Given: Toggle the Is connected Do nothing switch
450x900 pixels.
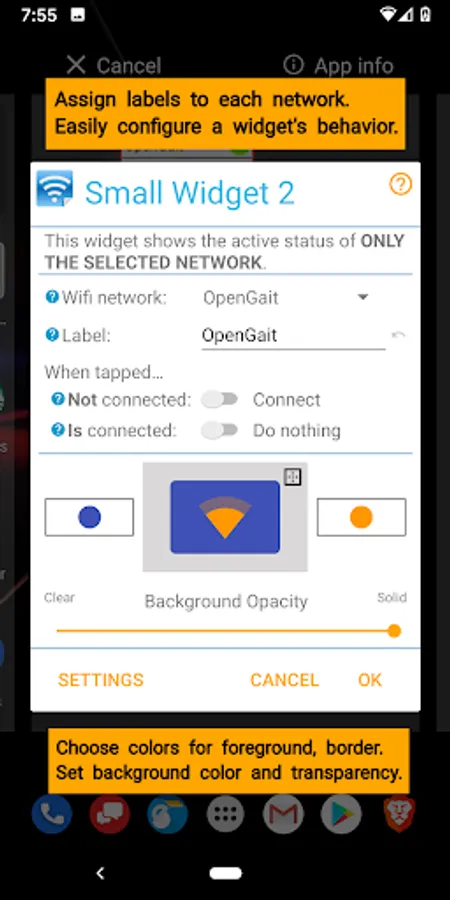Looking at the screenshot, I should click(x=219, y=430).
